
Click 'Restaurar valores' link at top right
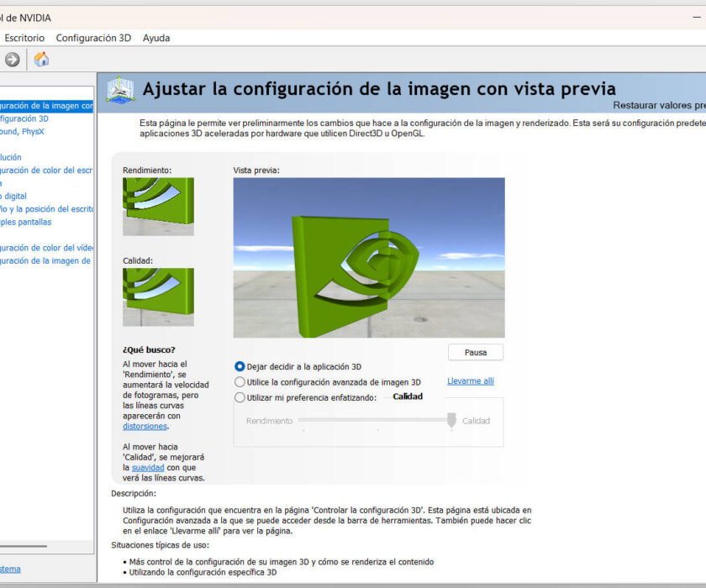coord(659,105)
